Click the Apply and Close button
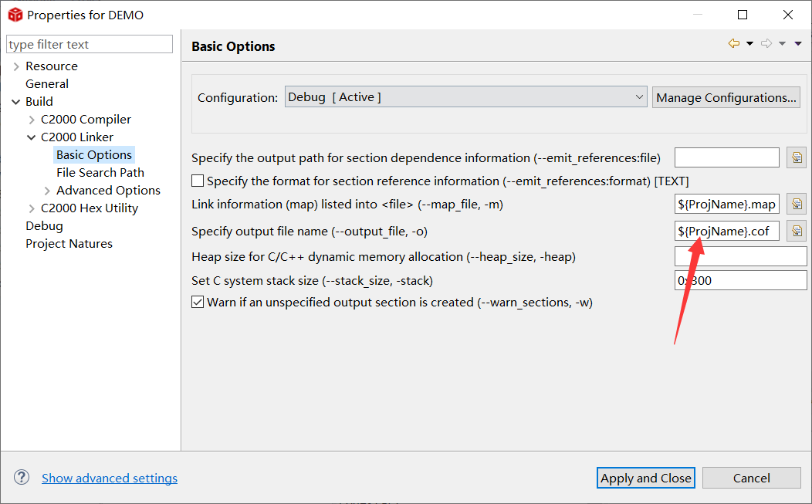The height and width of the screenshot is (504, 812). click(646, 478)
